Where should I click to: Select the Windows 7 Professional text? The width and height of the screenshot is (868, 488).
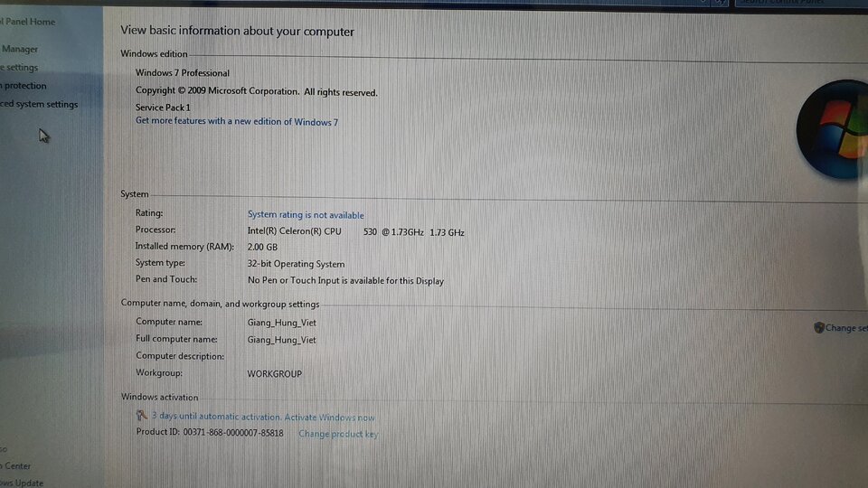(x=182, y=73)
